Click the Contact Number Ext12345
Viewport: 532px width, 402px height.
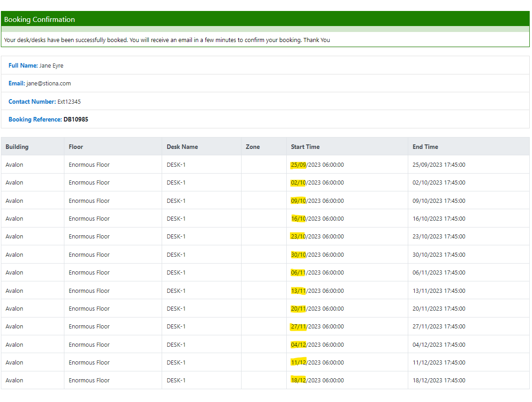44,101
